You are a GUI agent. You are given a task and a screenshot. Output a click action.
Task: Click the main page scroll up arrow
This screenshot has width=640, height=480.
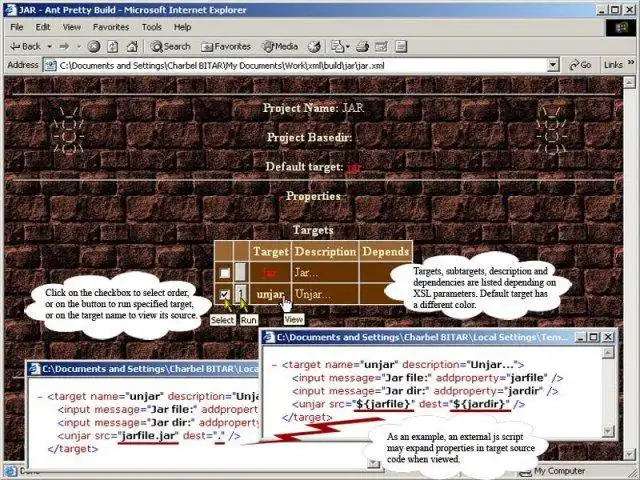click(x=629, y=82)
